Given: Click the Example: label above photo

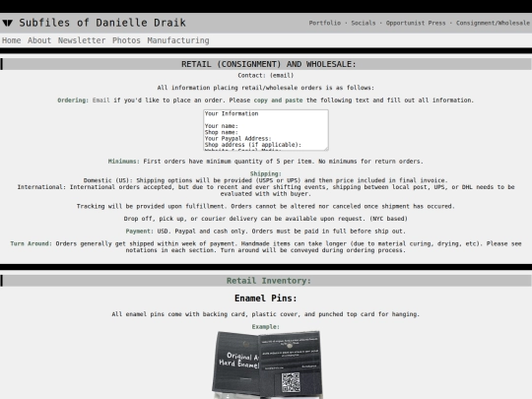Looking at the screenshot, I should pos(266,327).
